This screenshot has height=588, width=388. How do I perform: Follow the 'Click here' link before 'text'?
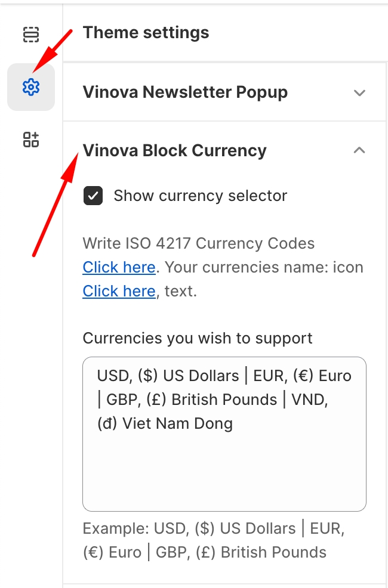pyautogui.click(x=119, y=291)
